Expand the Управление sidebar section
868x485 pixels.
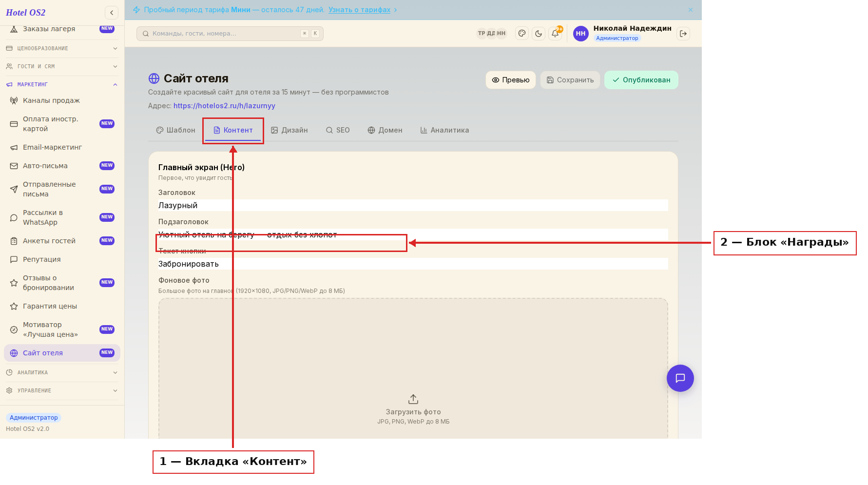click(62, 390)
